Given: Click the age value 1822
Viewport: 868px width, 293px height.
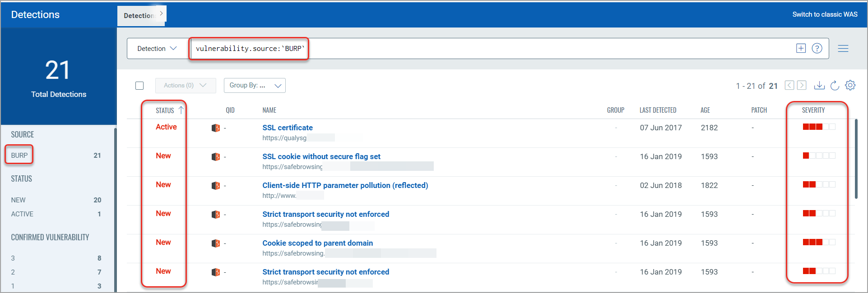Looking at the screenshot, I should click(709, 185).
